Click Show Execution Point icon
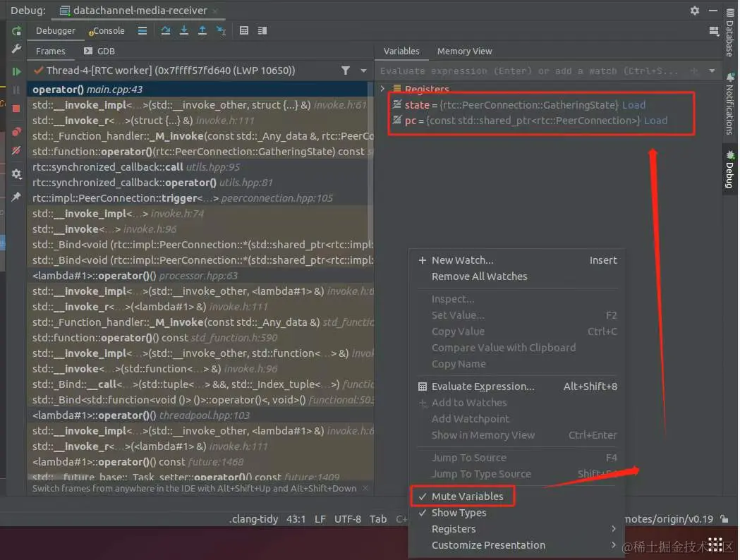 142,30
